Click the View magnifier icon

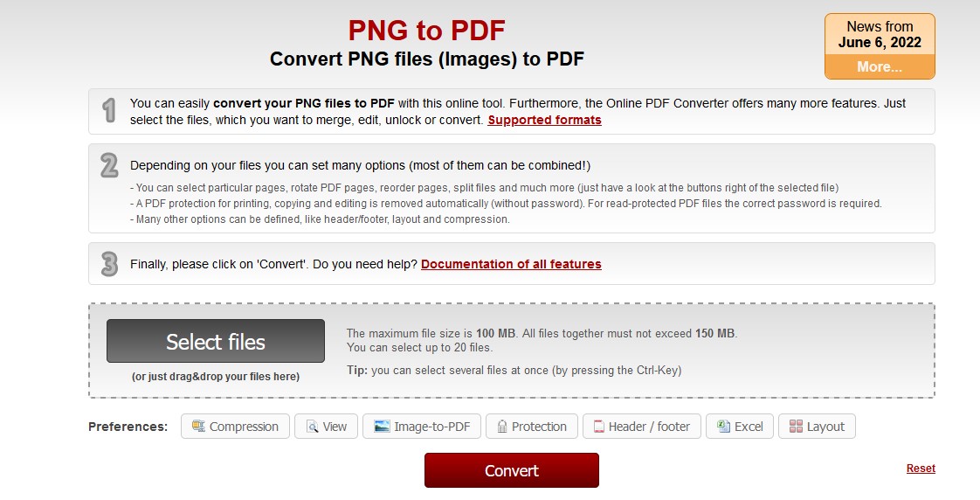click(x=313, y=427)
